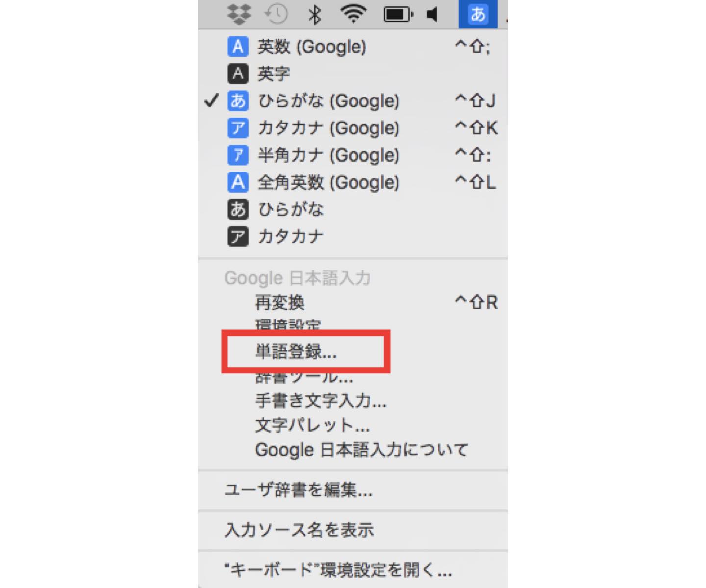Image resolution: width=706 pixels, height=588 pixels.
Task: Switch to 英字 input source
Action: [353, 74]
